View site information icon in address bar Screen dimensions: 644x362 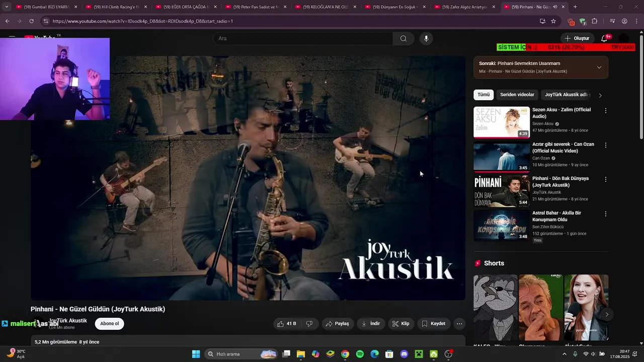46,21
